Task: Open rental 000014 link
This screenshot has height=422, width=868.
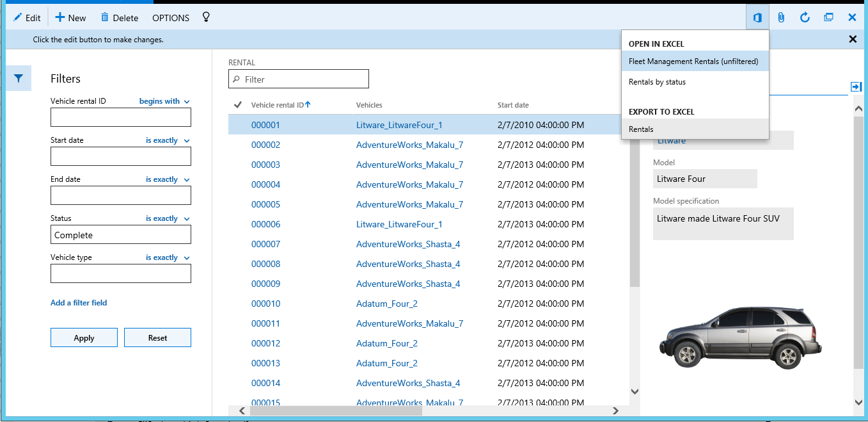Action: 265,383
